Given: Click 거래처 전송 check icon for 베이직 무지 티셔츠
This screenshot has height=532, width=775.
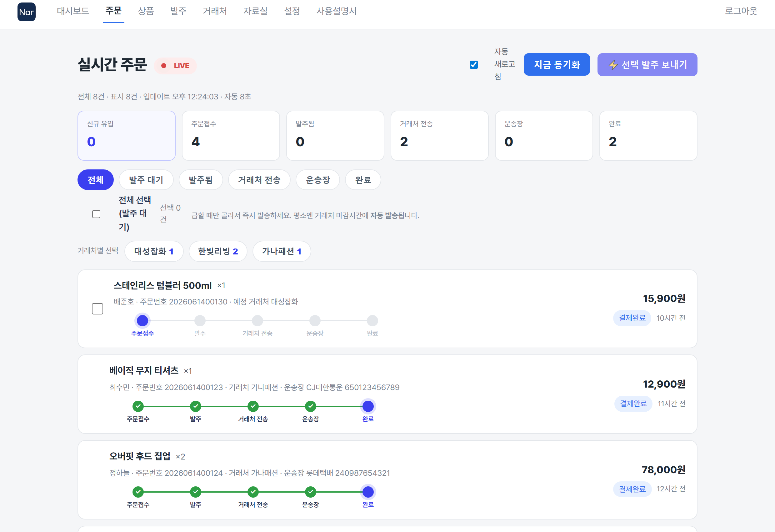Looking at the screenshot, I should (x=253, y=406).
